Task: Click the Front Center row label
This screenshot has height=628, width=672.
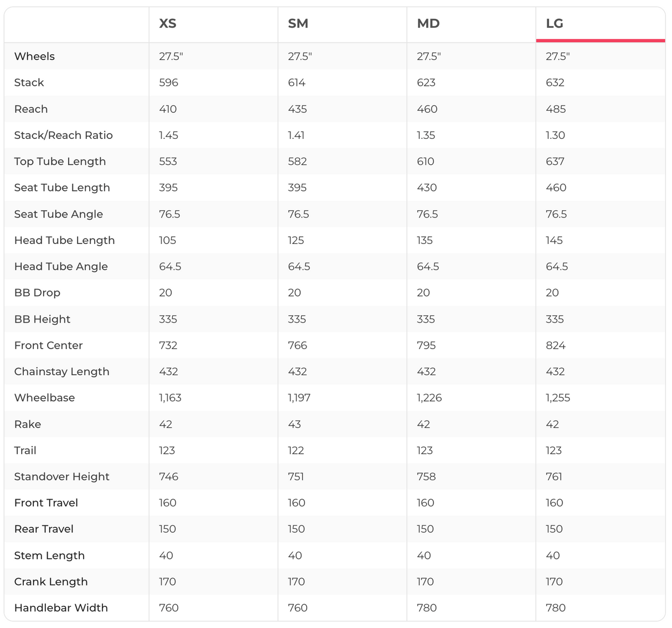Action: (x=48, y=345)
